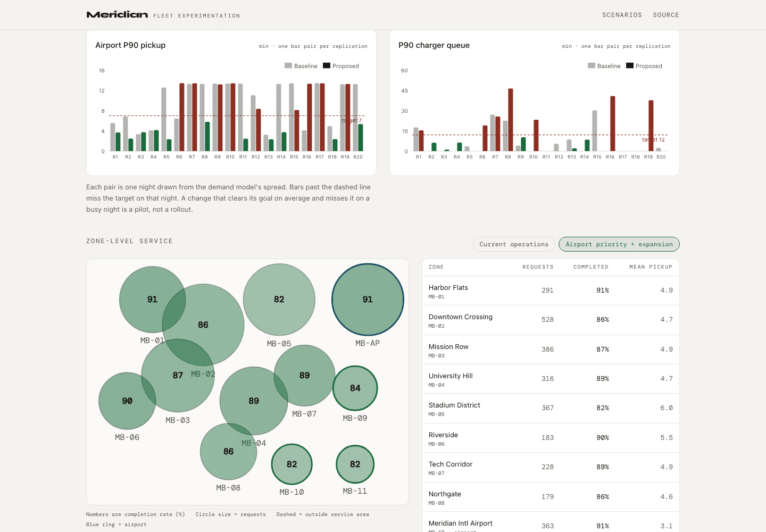Switch to the Current operations scenario
The width and height of the screenshot is (766, 532).
click(x=514, y=244)
